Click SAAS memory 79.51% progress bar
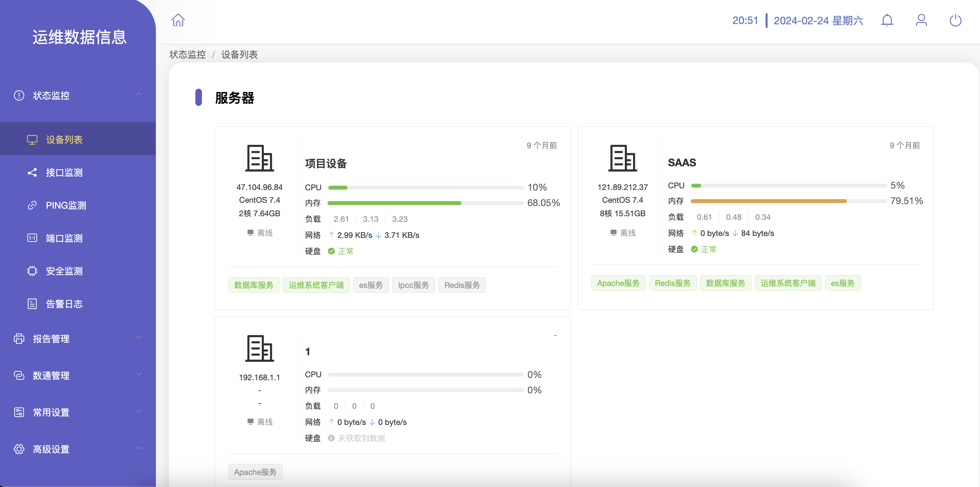 tap(789, 201)
